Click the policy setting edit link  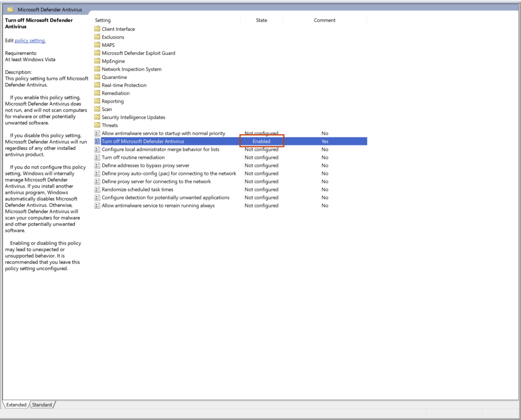30,41
